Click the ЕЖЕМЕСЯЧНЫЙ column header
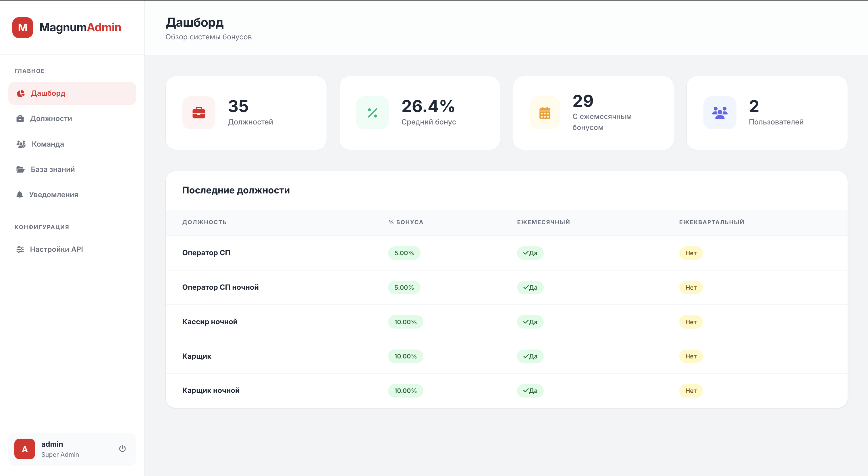Image resolution: width=868 pixels, height=476 pixels. click(543, 222)
